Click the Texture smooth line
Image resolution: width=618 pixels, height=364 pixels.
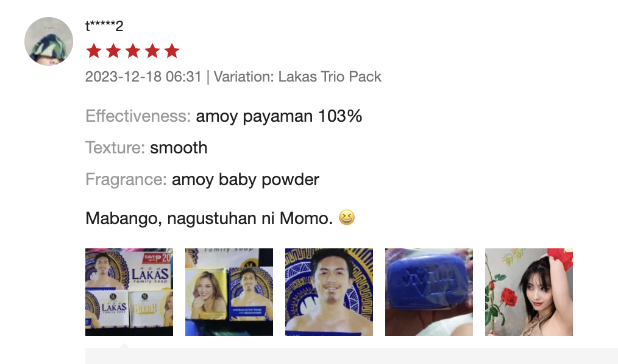tap(146, 148)
